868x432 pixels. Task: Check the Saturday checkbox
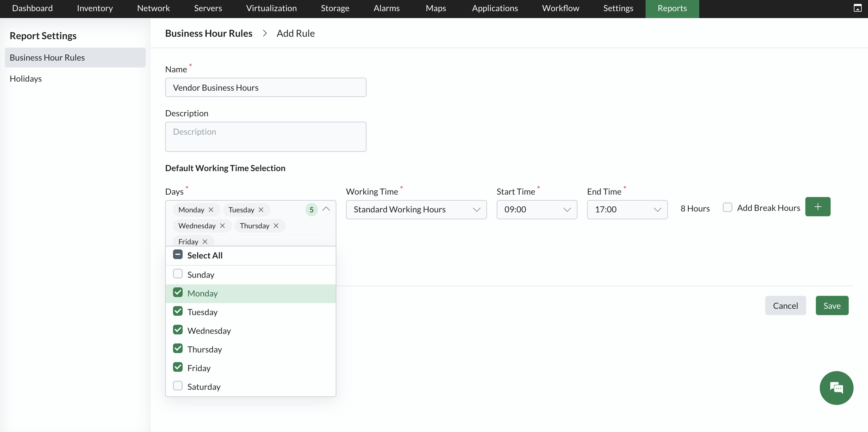click(x=178, y=386)
